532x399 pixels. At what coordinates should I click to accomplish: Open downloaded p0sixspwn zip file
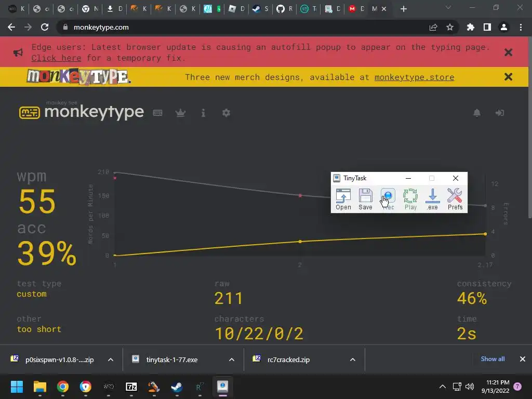click(x=59, y=360)
